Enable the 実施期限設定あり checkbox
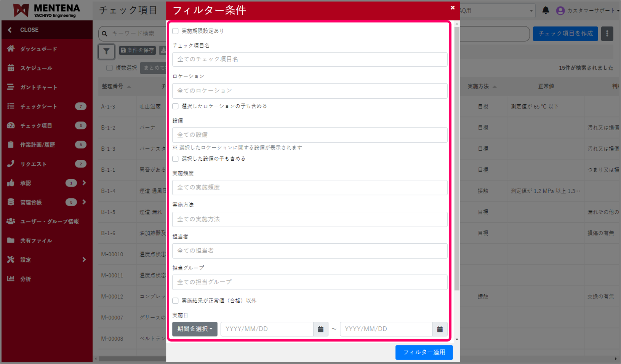 (x=175, y=31)
